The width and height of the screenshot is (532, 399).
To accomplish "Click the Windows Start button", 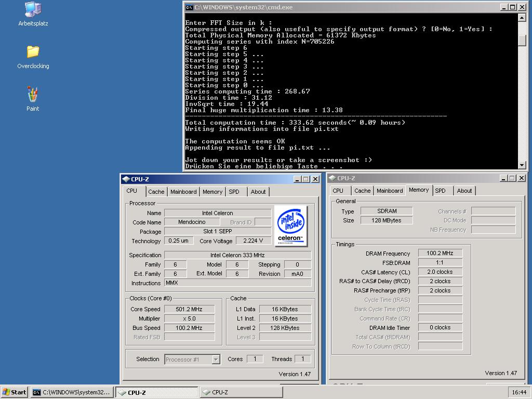I will click(x=14, y=392).
